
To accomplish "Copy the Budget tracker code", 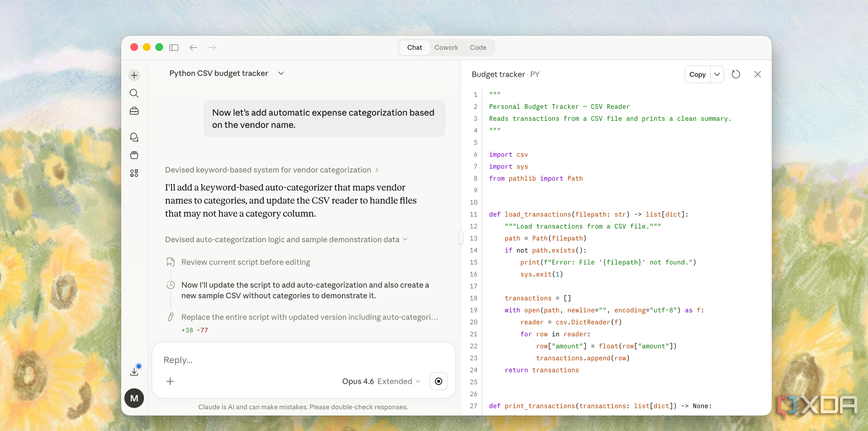I will pos(697,74).
